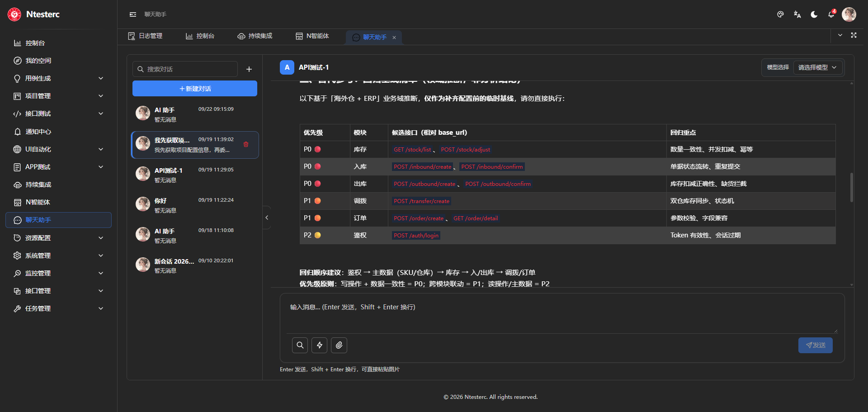The height and width of the screenshot is (412, 868).
Task: Click the 发送 send button
Action: pyautogui.click(x=815, y=345)
